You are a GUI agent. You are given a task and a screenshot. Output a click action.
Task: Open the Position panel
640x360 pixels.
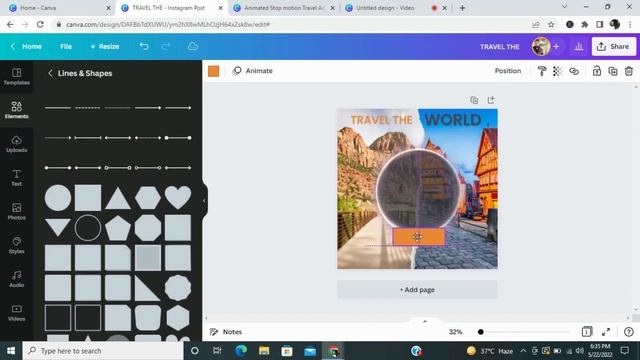pyautogui.click(x=508, y=71)
